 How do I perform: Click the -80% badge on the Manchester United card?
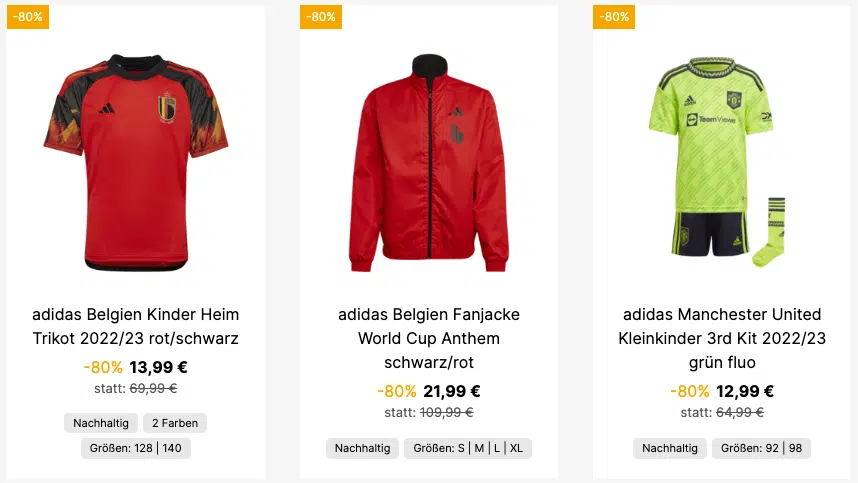614,17
